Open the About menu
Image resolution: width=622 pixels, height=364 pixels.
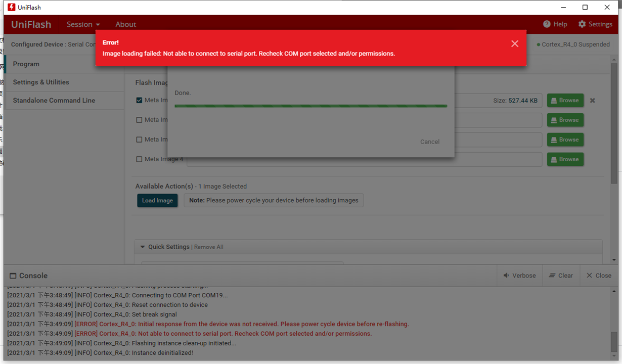(x=125, y=24)
